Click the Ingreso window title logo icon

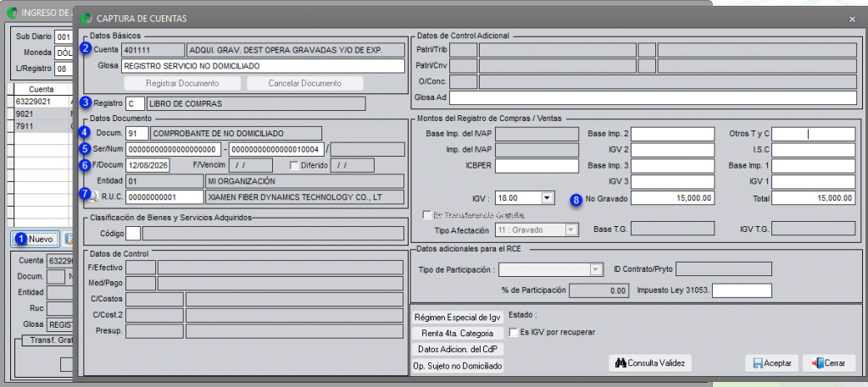click(x=11, y=12)
